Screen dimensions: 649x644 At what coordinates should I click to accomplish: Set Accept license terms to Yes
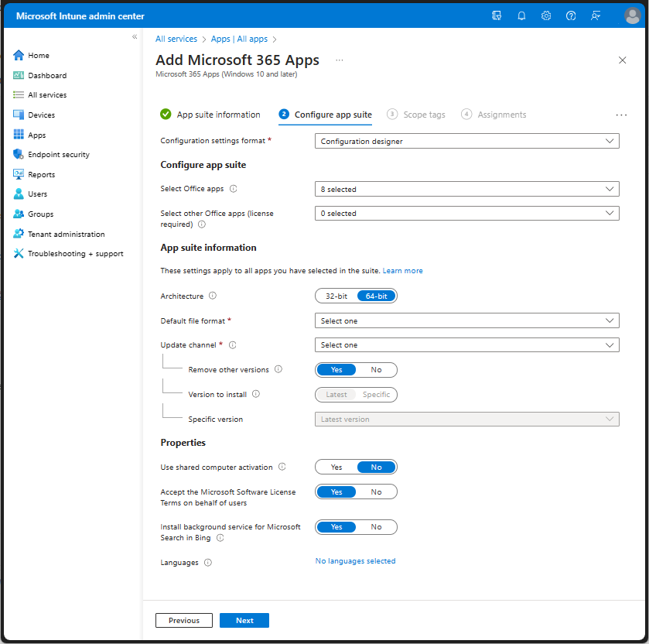click(x=336, y=492)
